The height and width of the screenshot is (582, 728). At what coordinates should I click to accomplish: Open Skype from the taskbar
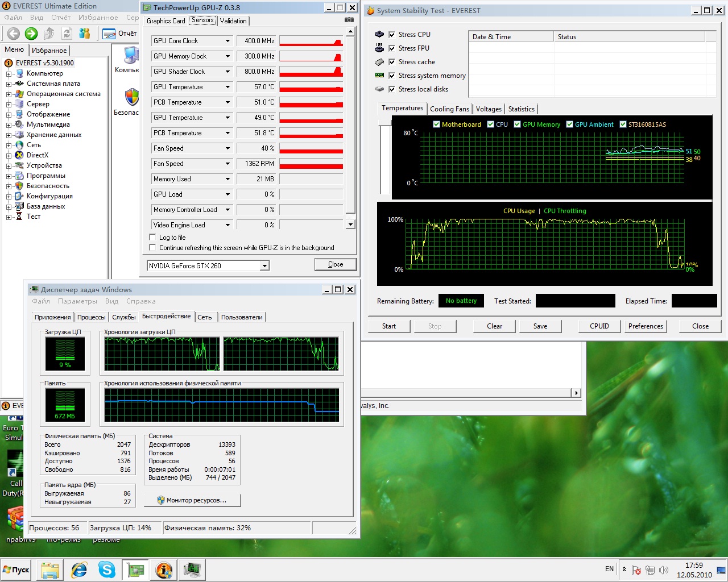click(x=107, y=569)
